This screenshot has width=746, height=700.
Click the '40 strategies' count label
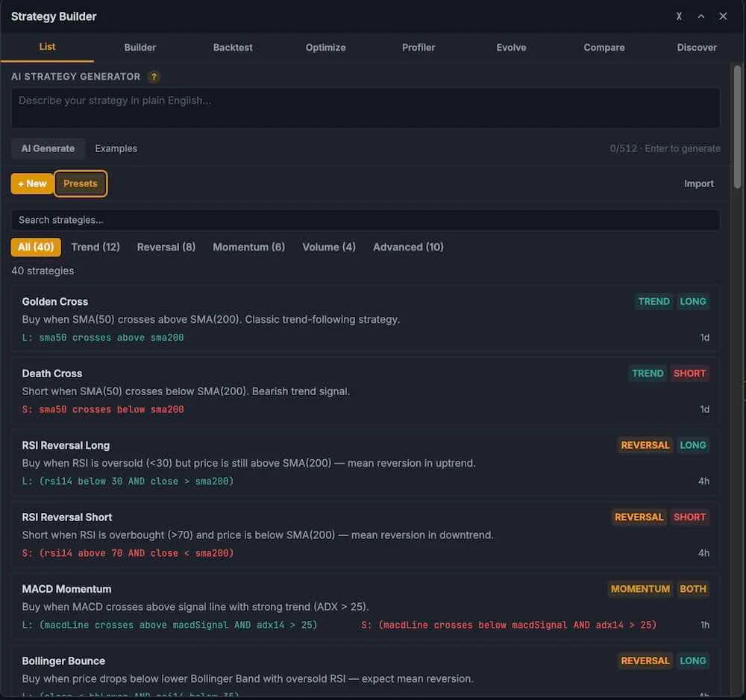[x=43, y=271]
